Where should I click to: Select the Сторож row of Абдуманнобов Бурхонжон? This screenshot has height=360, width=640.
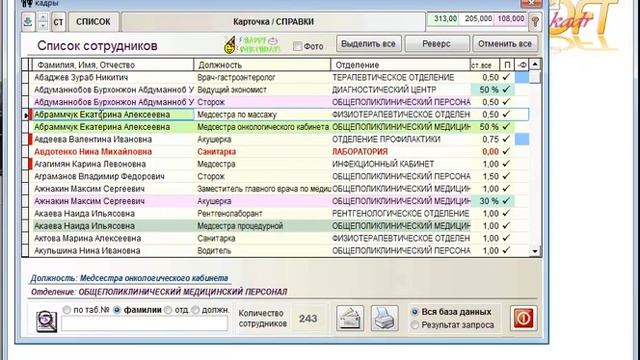pos(276,102)
